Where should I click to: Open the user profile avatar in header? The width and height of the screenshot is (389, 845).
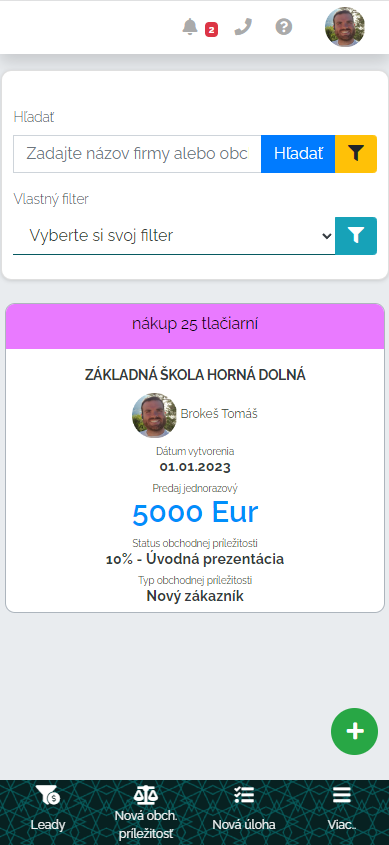point(345,27)
